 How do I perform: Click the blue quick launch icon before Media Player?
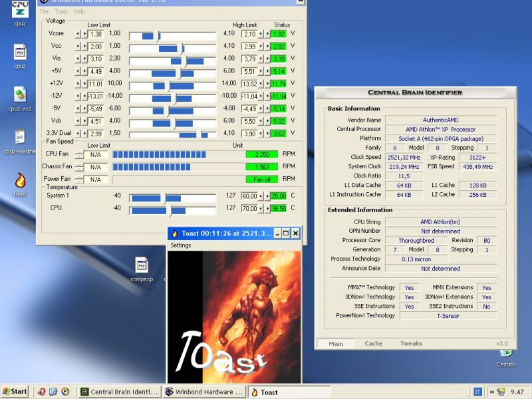coord(53,392)
